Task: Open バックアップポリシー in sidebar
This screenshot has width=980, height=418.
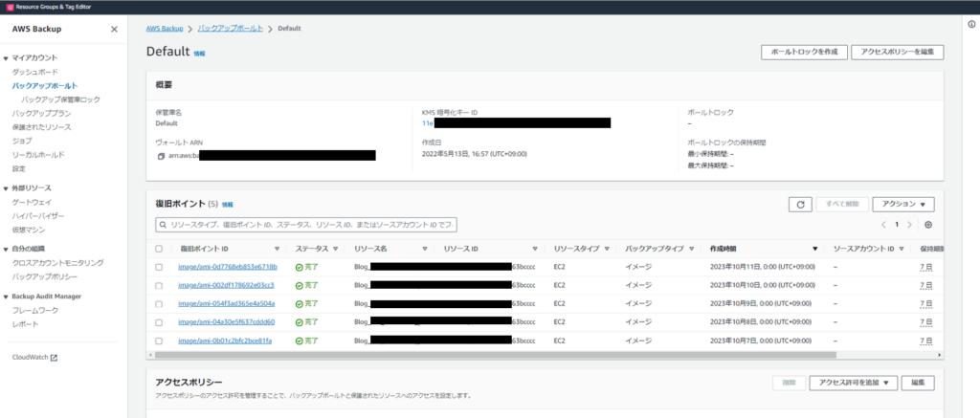Action: (45, 276)
